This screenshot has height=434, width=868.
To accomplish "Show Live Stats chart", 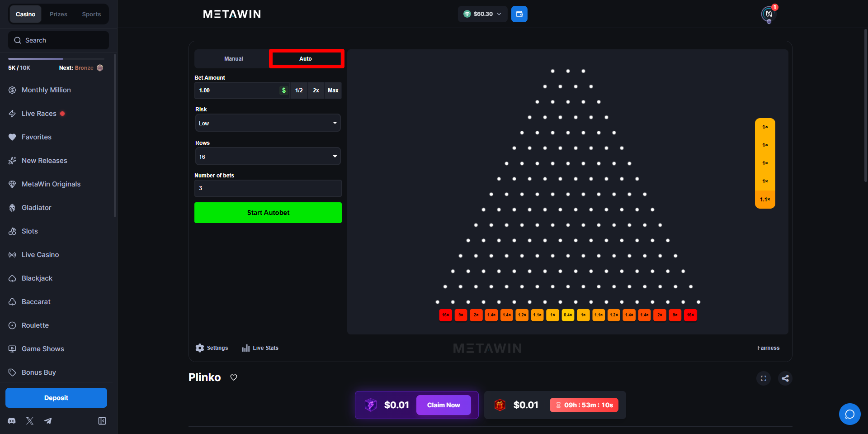I will click(260, 348).
